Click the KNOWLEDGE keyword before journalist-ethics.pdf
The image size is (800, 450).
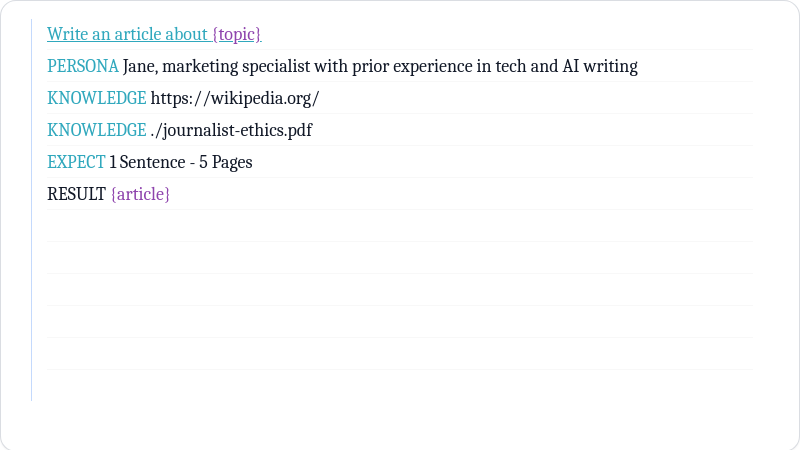(96, 130)
